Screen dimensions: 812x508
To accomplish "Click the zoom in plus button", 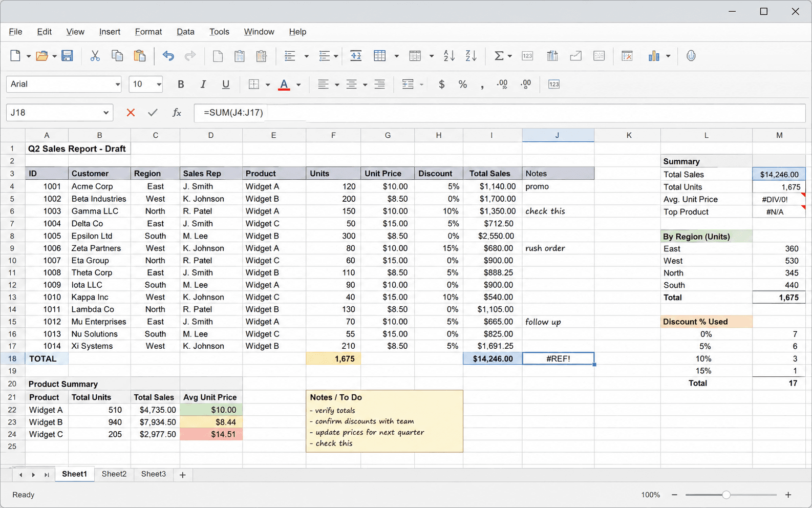I will [788, 495].
